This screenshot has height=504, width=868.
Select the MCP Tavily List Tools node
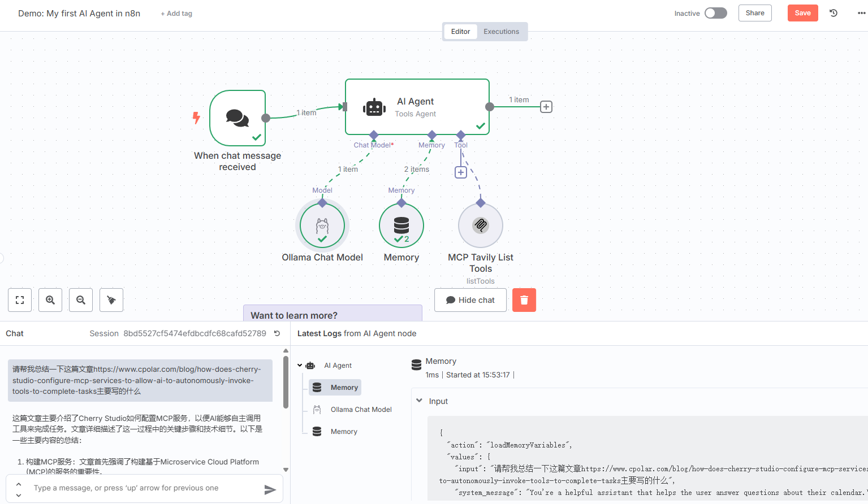pos(481,225)
